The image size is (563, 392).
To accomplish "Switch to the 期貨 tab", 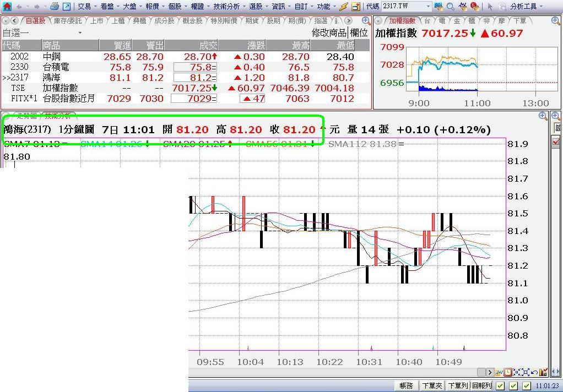I will 252,21.
